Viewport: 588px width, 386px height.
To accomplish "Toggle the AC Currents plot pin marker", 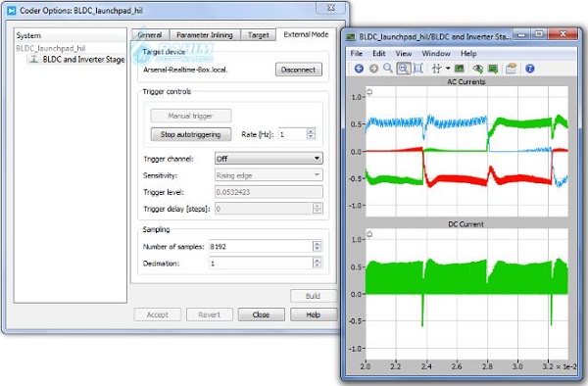I will click(x=369, y=92).
